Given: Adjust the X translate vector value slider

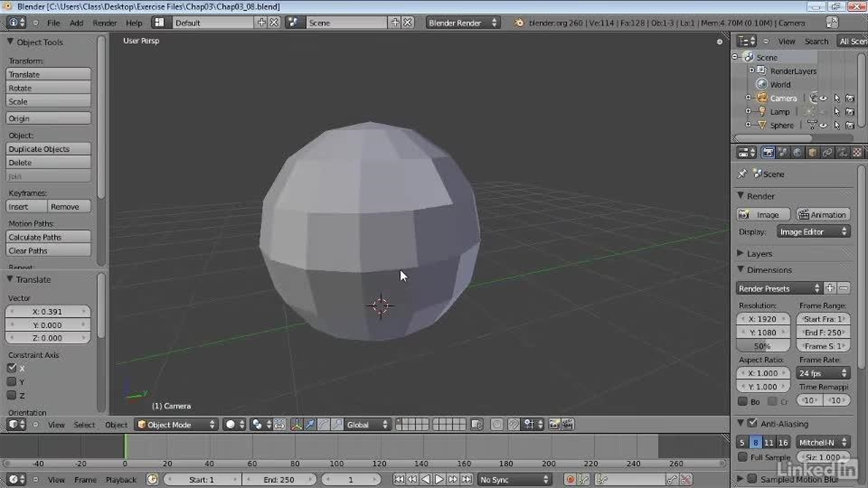Looking at the screenshot, I should [x=47, y=311].
